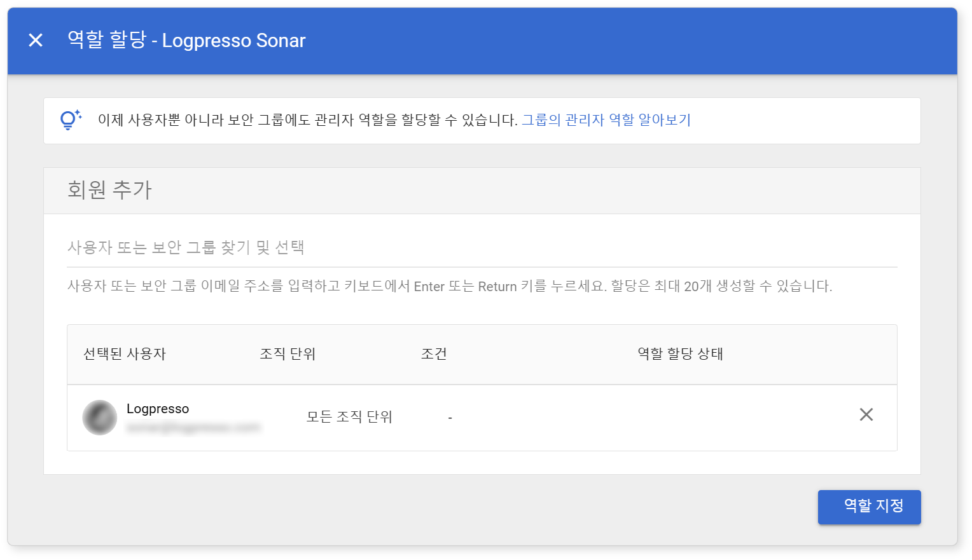
Task: Open the 그룹의 관리자 역할 알아보기 link
Action: click(x=606, y=120)
